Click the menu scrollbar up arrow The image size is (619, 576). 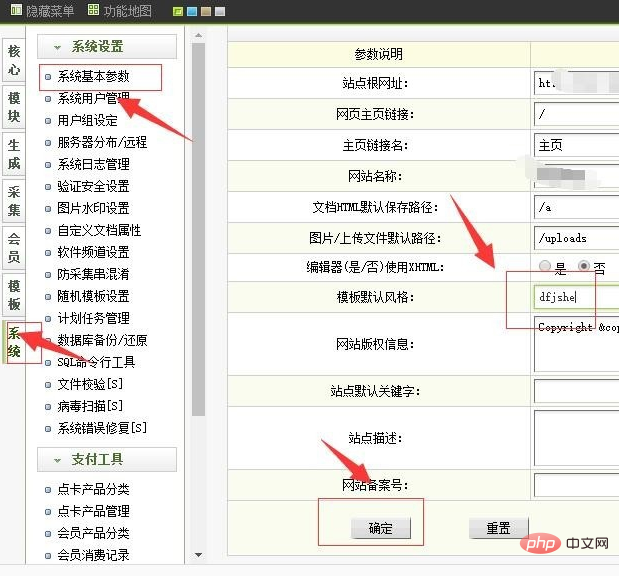click(x=199, y=36)
